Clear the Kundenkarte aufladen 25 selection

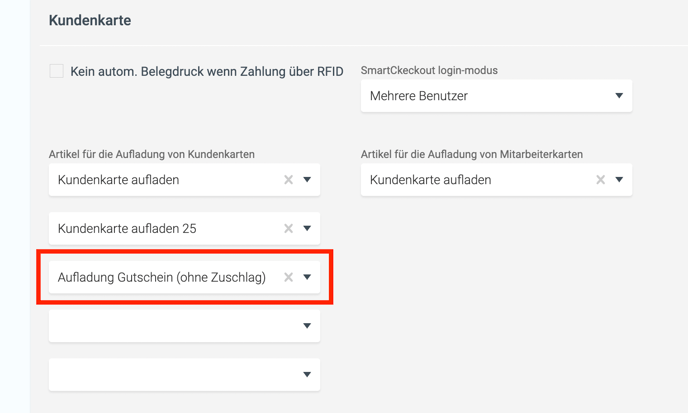point(288,228)
